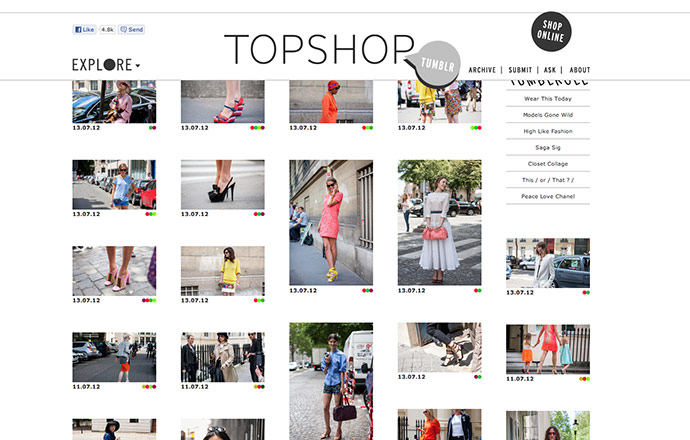Open the coral dress yellow heels photo
Image resolution: width=690 pixels, height=440 pixels.
click(x=331, y=223)
